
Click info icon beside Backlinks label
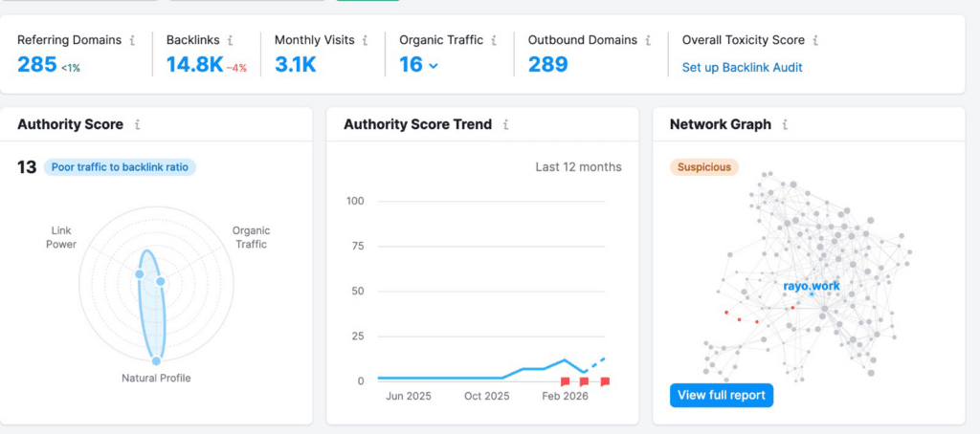pos(231,41)
